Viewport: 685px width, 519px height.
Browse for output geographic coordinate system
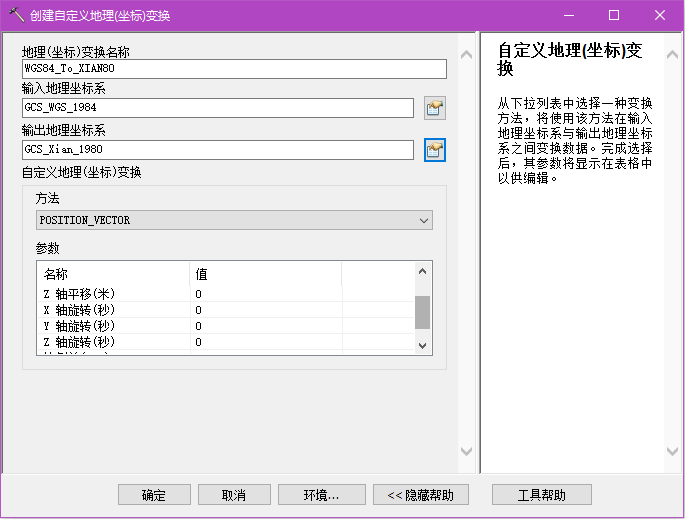[435, 150]
